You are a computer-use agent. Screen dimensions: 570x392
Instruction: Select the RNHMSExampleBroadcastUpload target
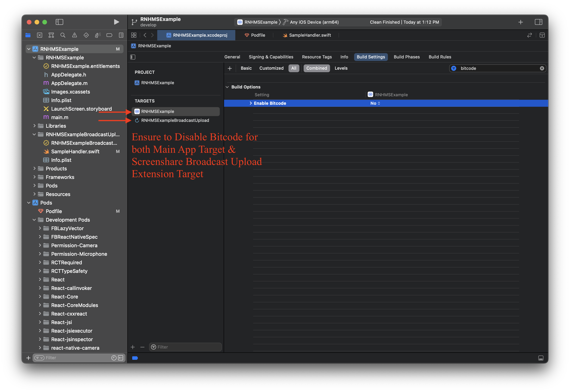[x=175, y=120]
